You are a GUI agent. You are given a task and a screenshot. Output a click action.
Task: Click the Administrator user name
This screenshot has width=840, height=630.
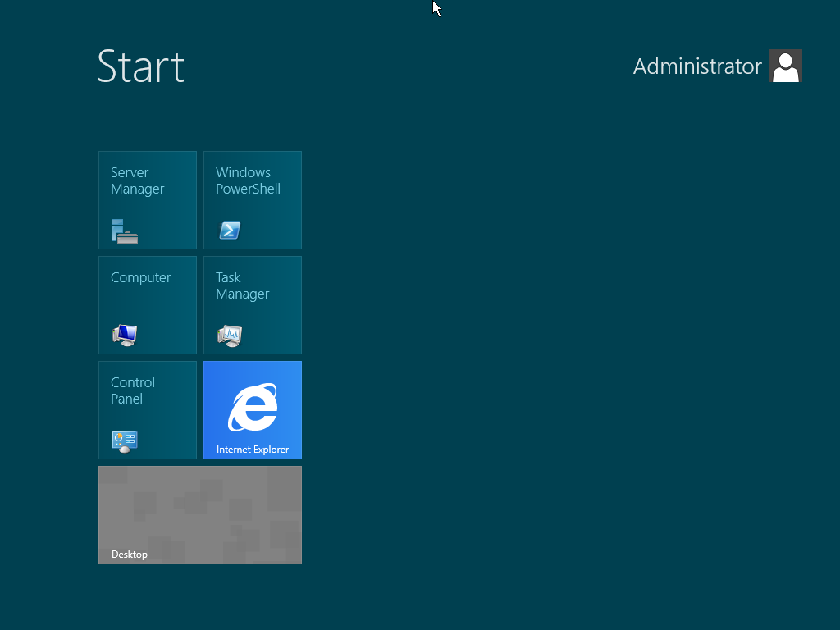click(697, 66)
